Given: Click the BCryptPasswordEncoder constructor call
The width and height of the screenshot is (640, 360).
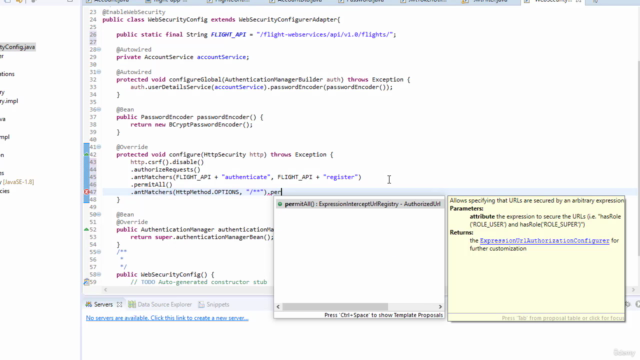Looking at the screenshot, I should coord(210,124).
